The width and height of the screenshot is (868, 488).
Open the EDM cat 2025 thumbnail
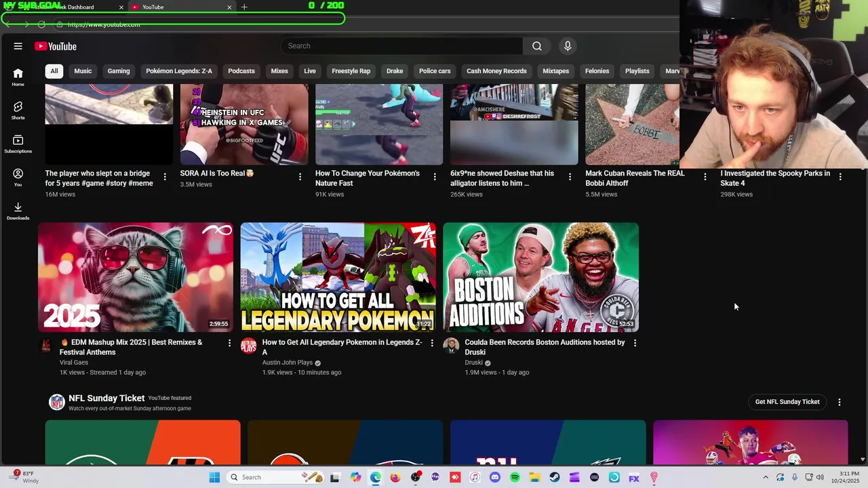pyautogui.click(x=136, y=277)
